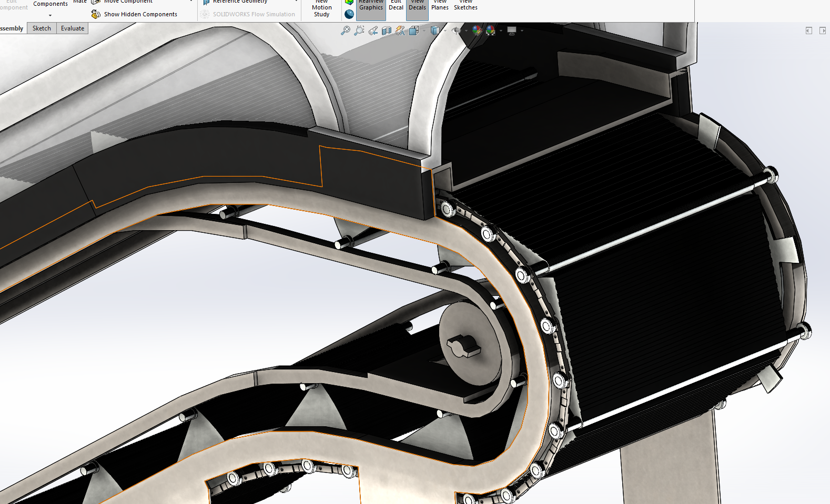Click Show Hidden Components icon
The width and height of the screenshot is (830, 504).
pyautogui.click(x=96, y=14)
